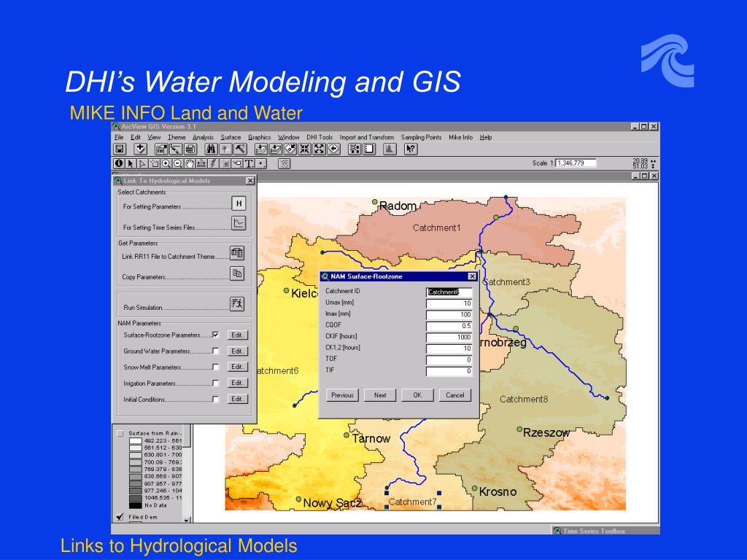Click the Save Project toolbar icon

[120, 149]
